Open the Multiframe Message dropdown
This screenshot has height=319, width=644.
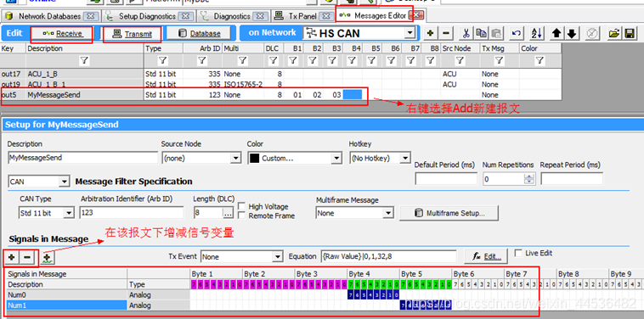coord(388,213)
